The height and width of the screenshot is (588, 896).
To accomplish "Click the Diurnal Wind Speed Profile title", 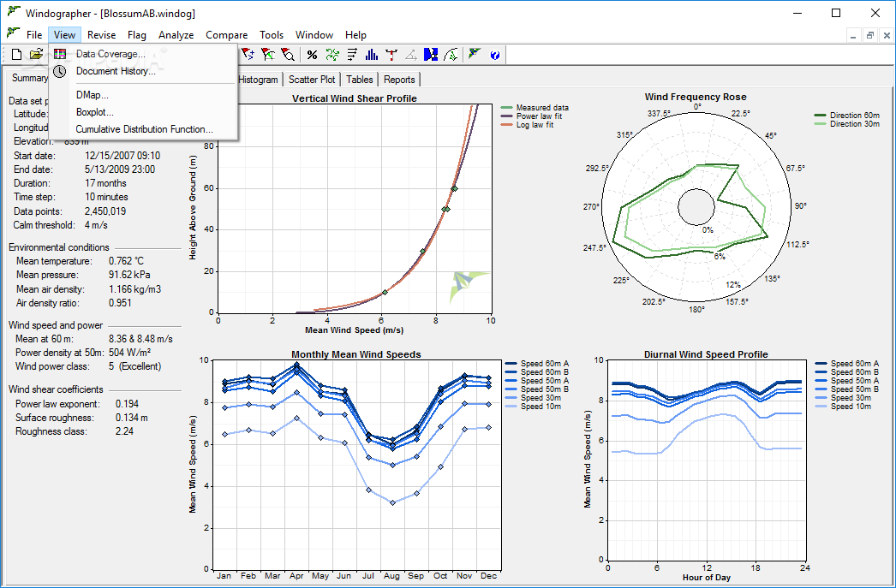I will pos(706,354).
